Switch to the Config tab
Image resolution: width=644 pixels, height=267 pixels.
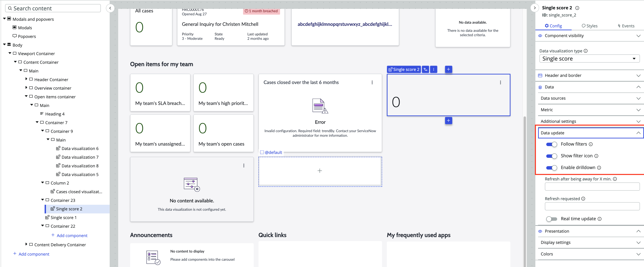[553, 26]
